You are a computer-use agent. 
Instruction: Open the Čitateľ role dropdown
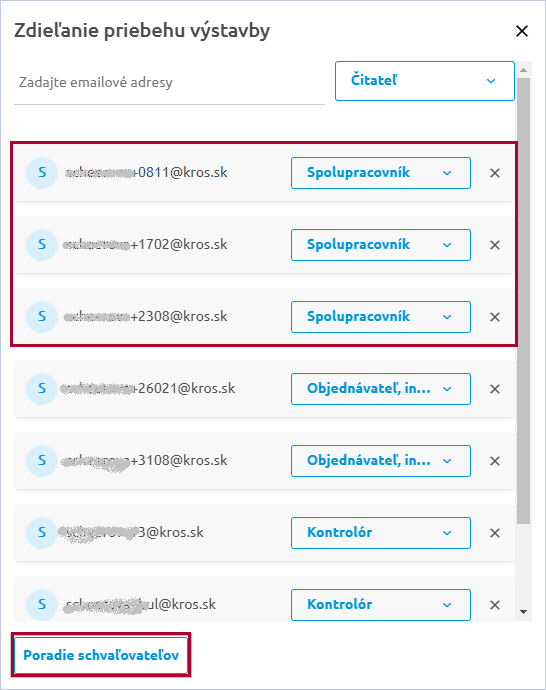coord(425,81)
